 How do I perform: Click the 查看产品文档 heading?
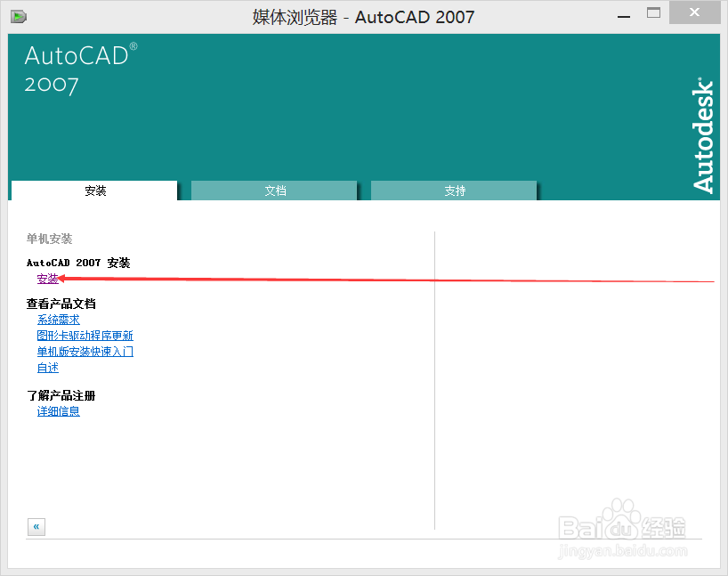coord(61,304)
